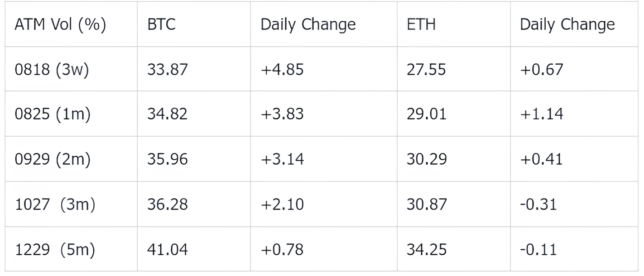The height and width of the screenshot is (276, 644).
Task: Click the +4.85 daily change cell
Action: pos(282,69)
